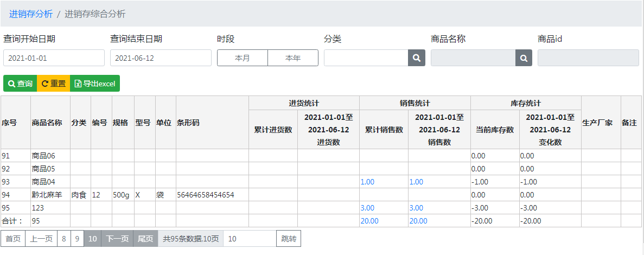Export table via 导出excel button
Screen dimensions: 644x255
tap(95, 84)
